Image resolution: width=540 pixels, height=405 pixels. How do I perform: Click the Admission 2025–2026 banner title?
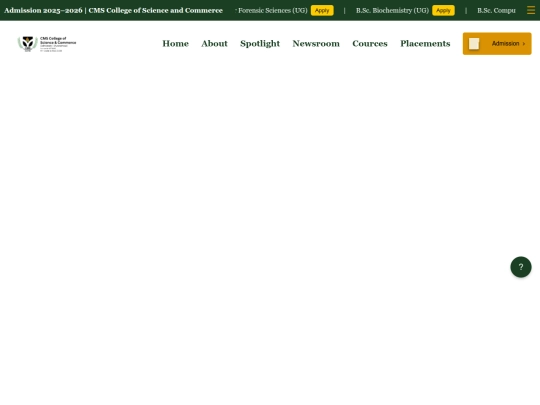coord(113,10)
